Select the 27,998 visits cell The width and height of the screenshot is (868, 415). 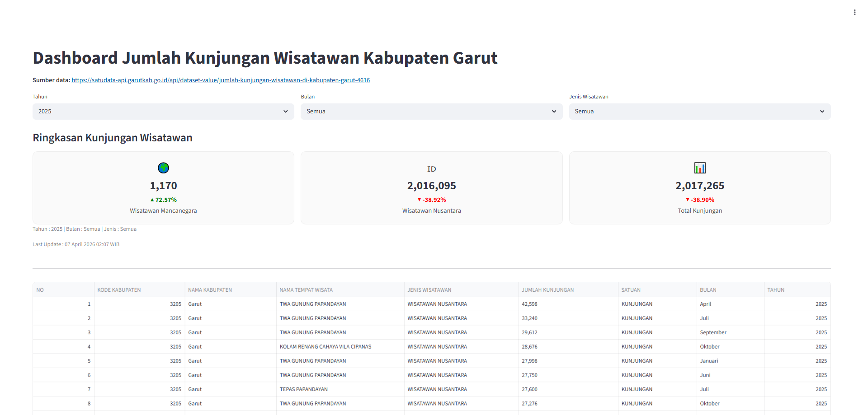point(568,361)
